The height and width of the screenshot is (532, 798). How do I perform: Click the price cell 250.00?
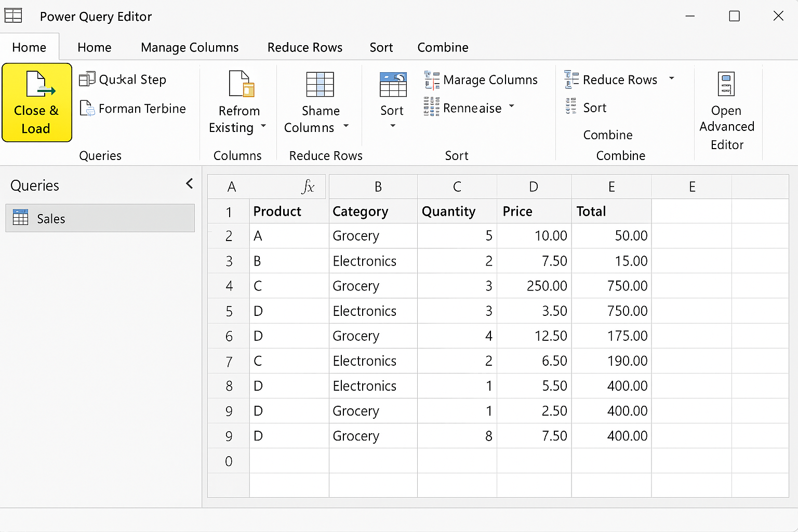[534, 286]
